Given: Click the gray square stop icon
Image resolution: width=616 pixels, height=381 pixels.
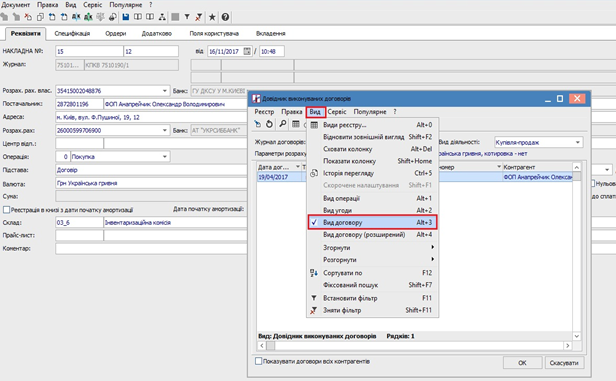Looking at the screenshot, I should [175, 17].
